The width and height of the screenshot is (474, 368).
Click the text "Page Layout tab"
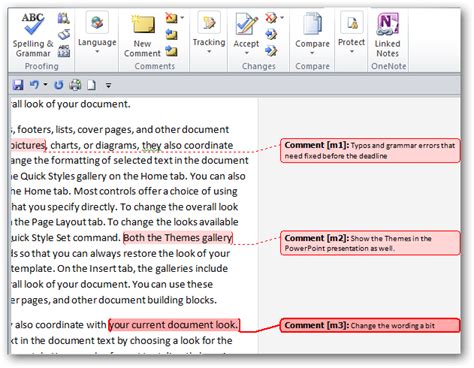[67, 222]
